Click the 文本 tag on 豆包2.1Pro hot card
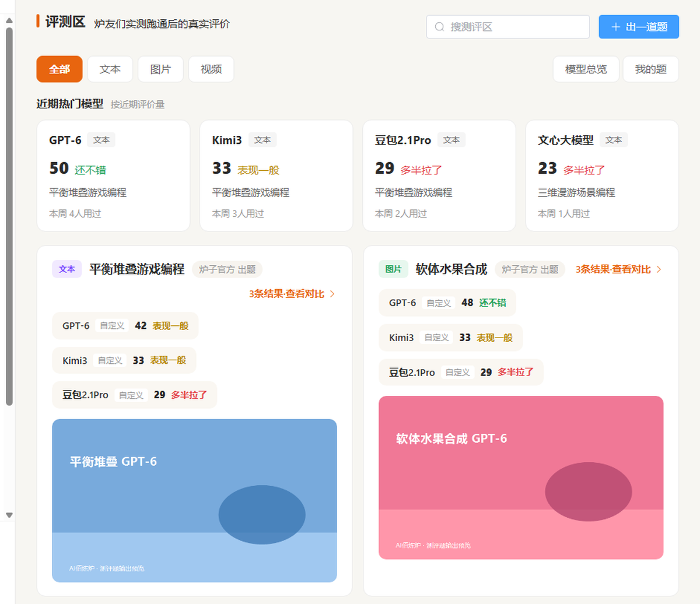This screenshot has height=604, width=700. pyautogui.click(x=452, y=140)
